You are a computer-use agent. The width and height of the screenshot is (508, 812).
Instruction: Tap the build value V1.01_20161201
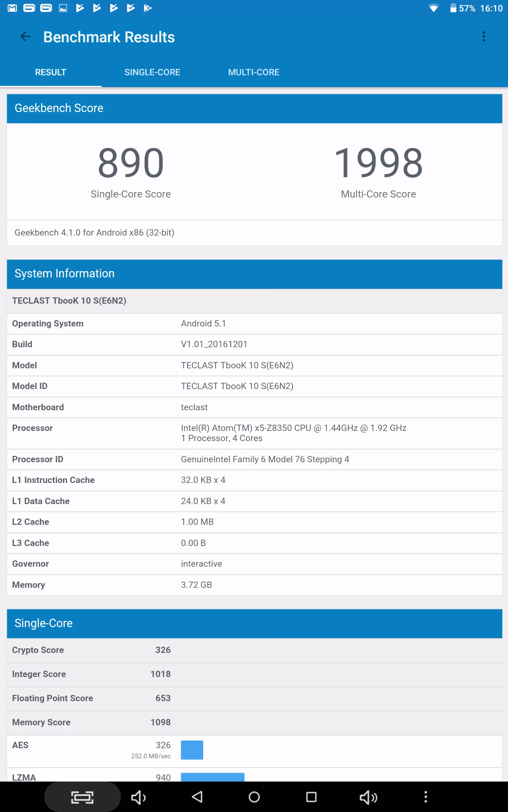(214, 344)
